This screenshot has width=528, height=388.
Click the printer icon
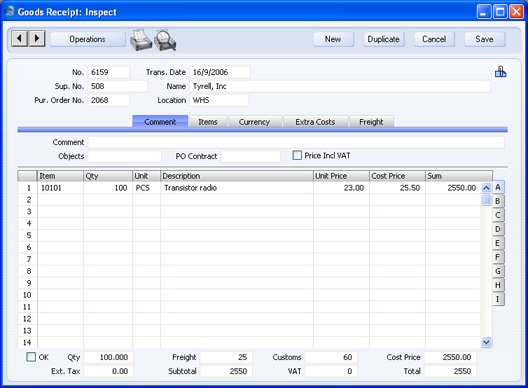(141, 40)
